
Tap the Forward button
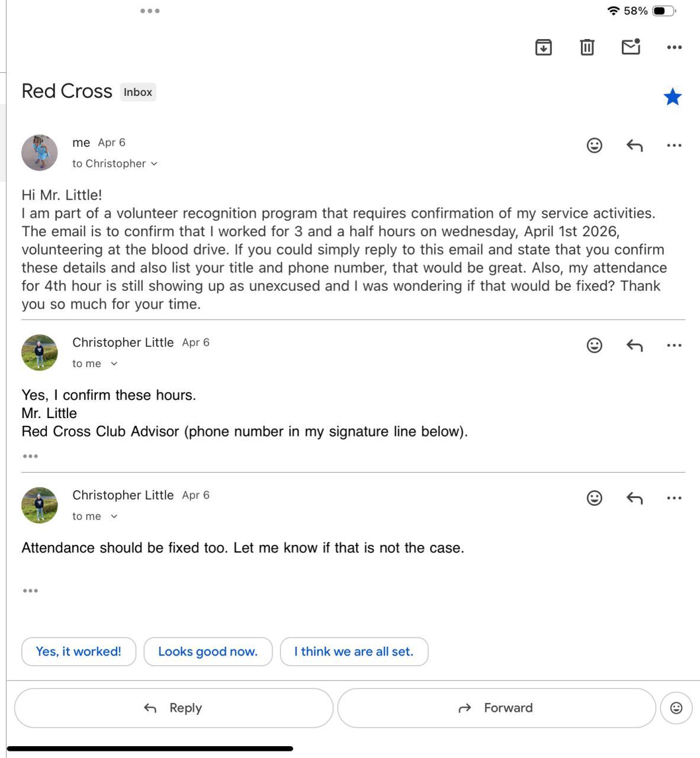496,708
